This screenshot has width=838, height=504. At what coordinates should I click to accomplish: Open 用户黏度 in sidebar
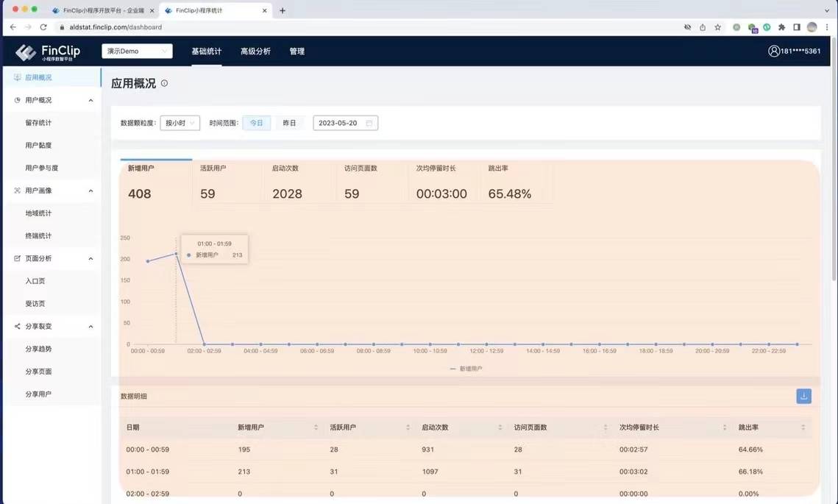point(38,146)
